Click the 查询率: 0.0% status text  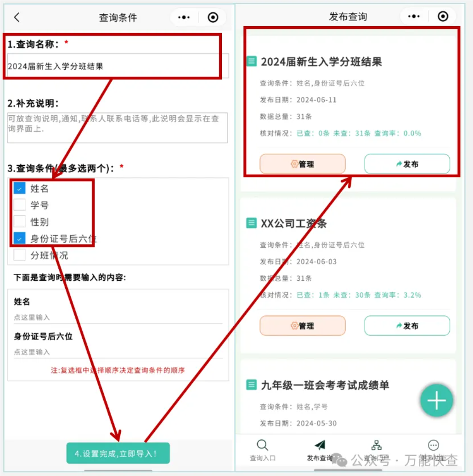397,133
